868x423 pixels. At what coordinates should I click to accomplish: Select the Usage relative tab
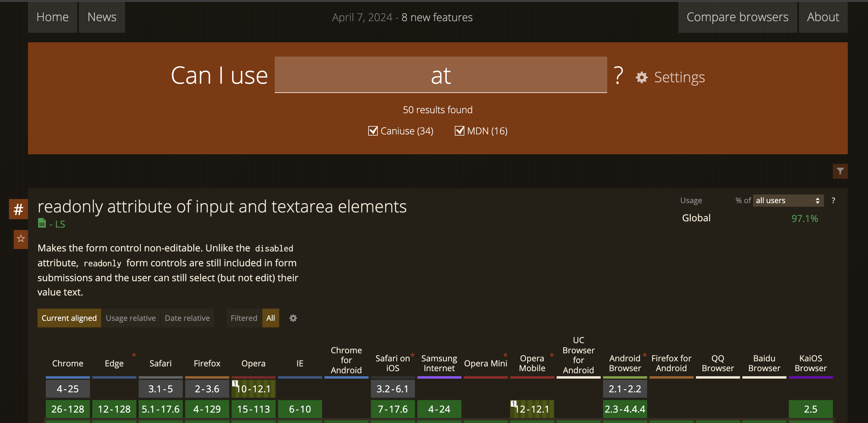pos(131,318)
